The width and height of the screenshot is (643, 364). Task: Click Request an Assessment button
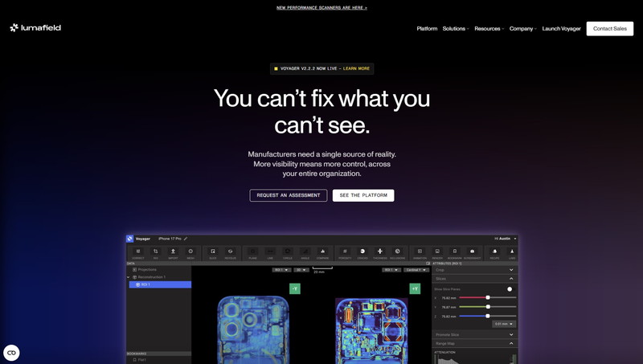[289, 195]
